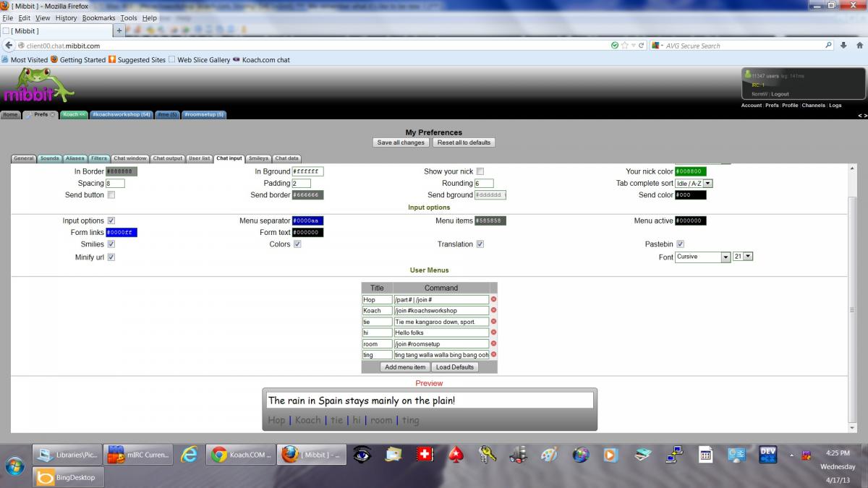This screenshot has width=868, height=488.
Task: Click Your nick color green swatch
Action: (x=690, y=171)
